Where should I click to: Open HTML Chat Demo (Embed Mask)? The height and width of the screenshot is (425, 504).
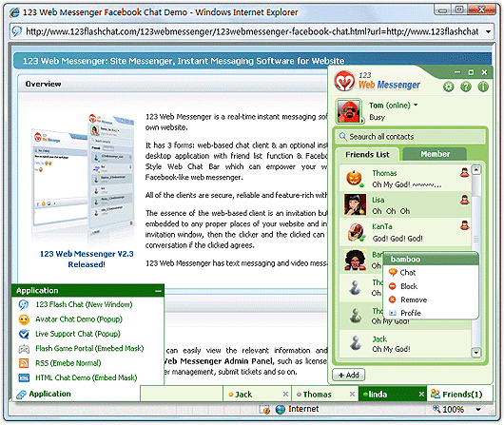click(87, 377)
